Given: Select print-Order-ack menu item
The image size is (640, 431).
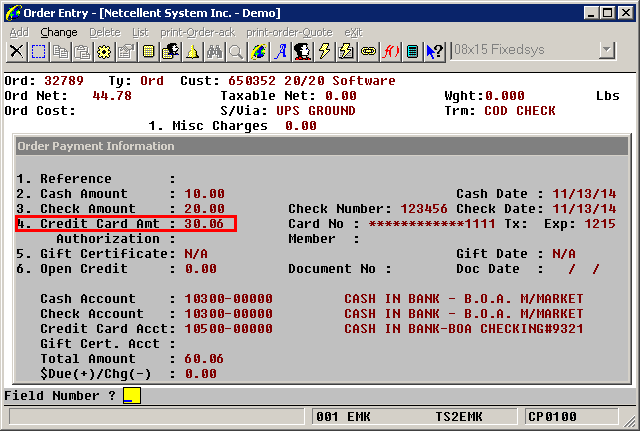Looking at the screenshot, I should [x=198, y=32].
